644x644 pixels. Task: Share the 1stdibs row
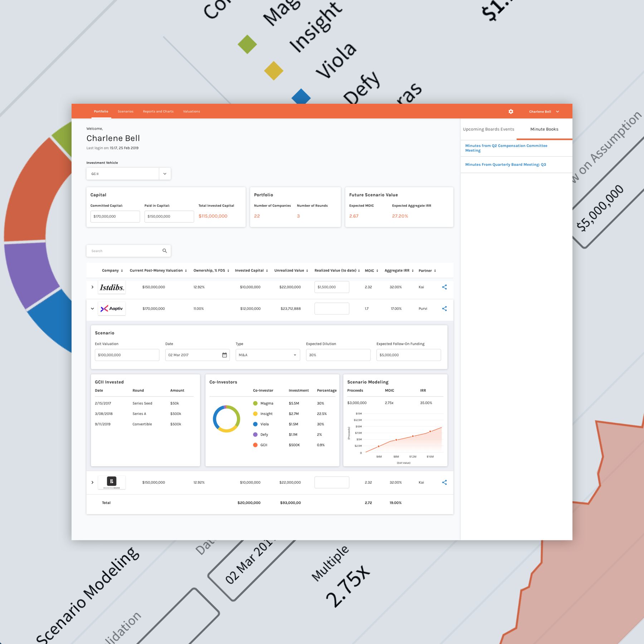coord(444,287)
